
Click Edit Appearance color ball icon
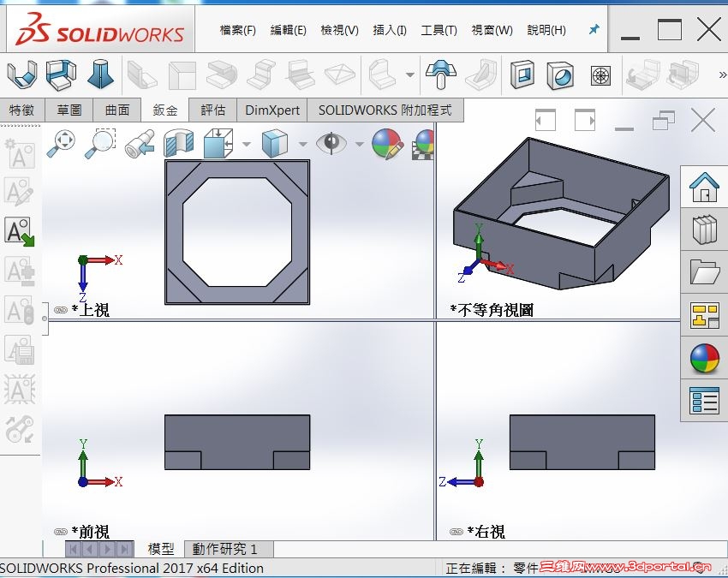coord(387,144)
